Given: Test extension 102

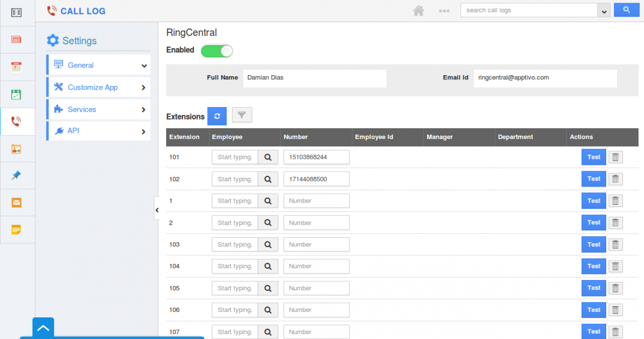Looking at the screenshot, I should tap(594, 179).
